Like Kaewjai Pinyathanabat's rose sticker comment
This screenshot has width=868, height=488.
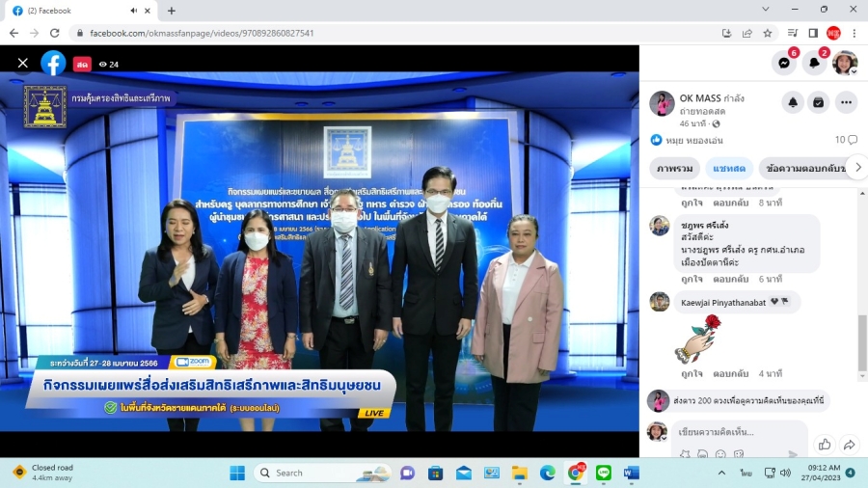click(x=692, y=373)
